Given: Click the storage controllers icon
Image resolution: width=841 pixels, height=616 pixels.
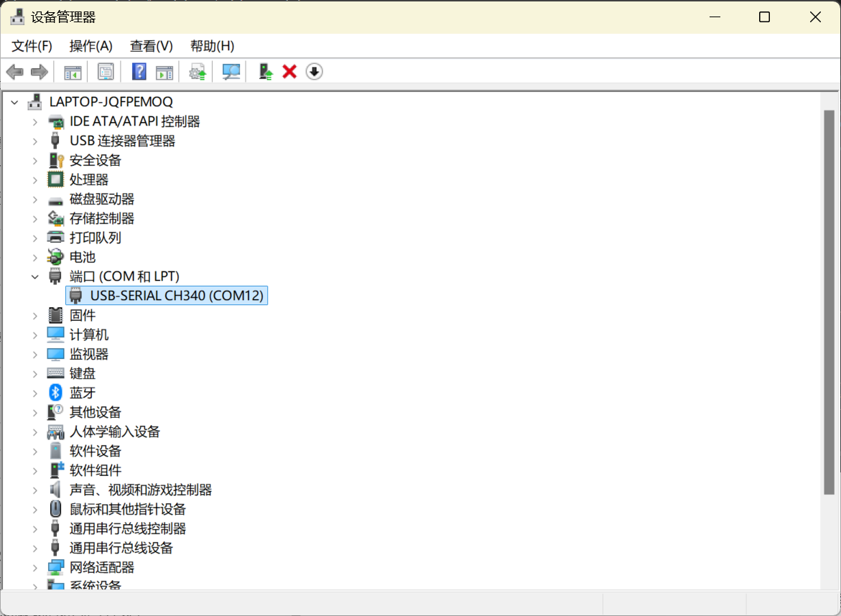Looking at the screenshot, I should coord(56,218).
